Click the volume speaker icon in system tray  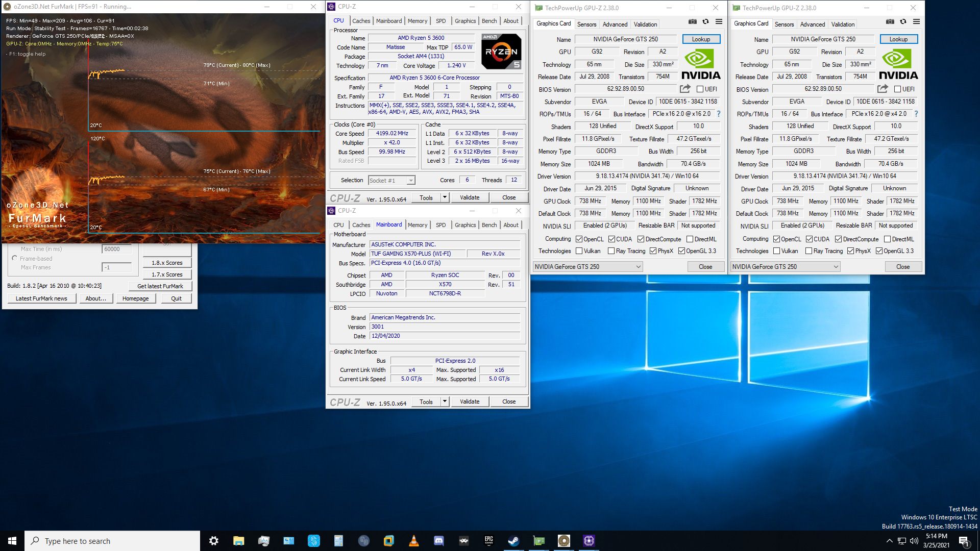(x=914, y=541)
